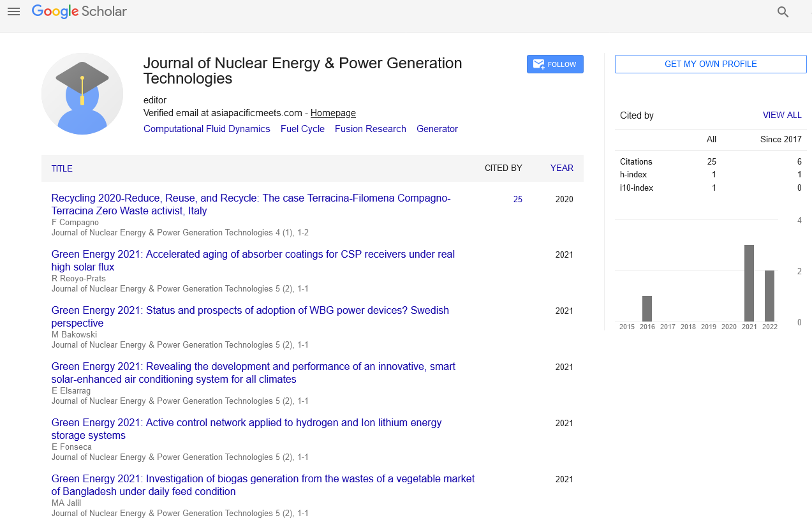
Task: Click the Generator topic link
Action: click(437, 129)
